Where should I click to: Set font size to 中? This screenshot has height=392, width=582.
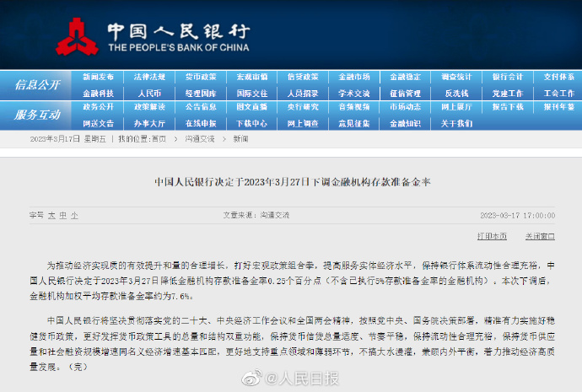point(63,216)
